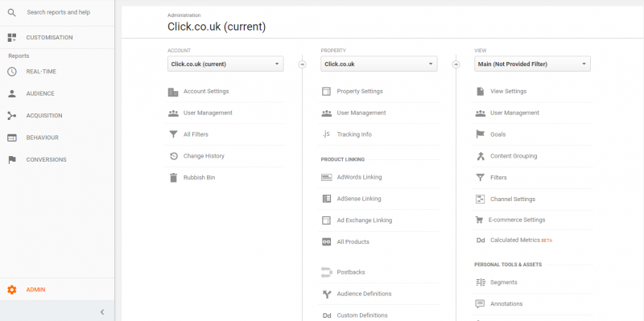Image resolution: width=644 pixels, height=321 pixels.
Task: Click the Content Grouping figure icon
Action: pos(480,156)
